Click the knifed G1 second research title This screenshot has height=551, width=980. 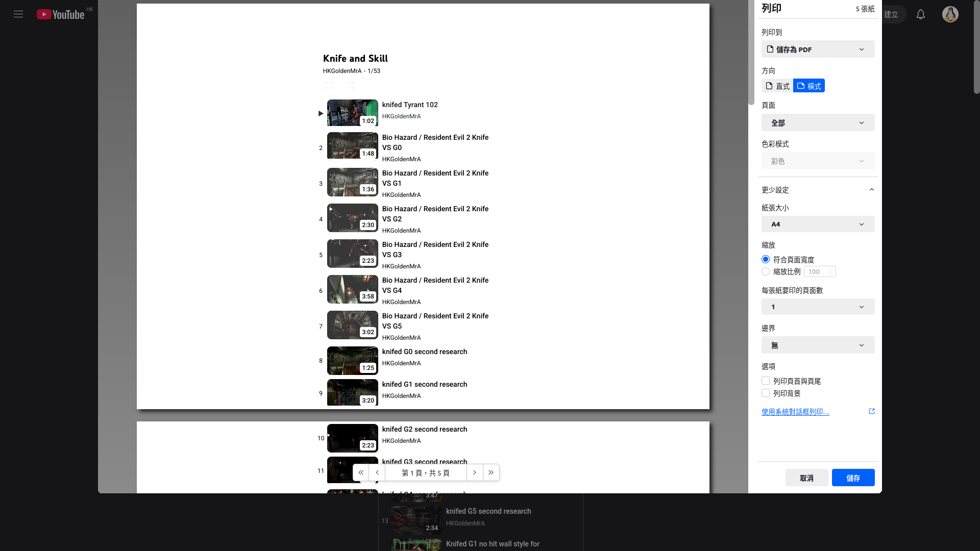point(425,384)
